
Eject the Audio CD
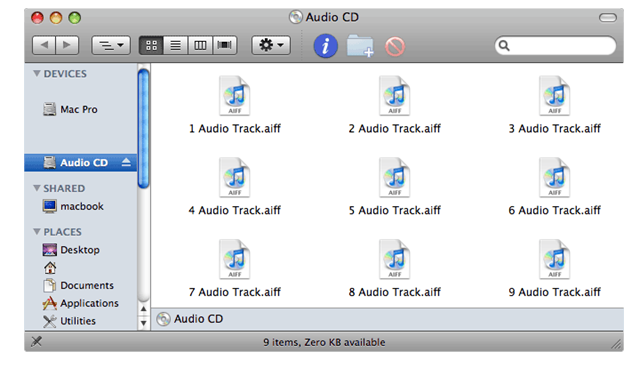[126, 163]
